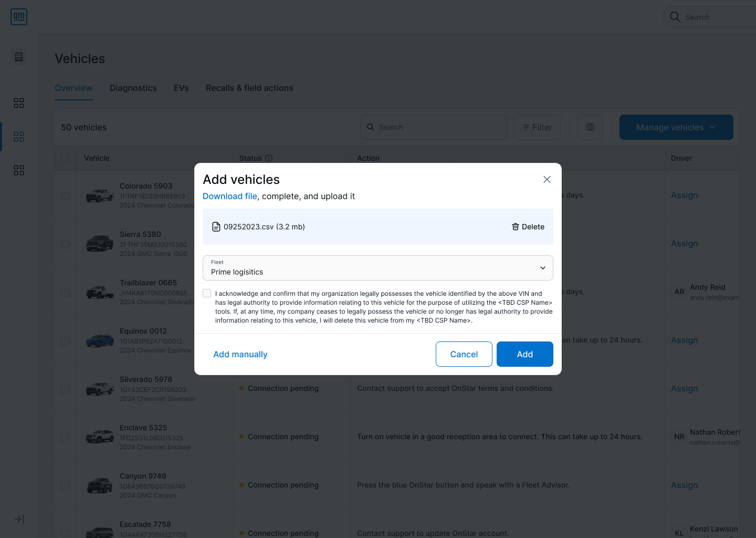
Task: Check the legal acknowledgement checkbox
Action: pyautogui.click(x=207, y=293)
